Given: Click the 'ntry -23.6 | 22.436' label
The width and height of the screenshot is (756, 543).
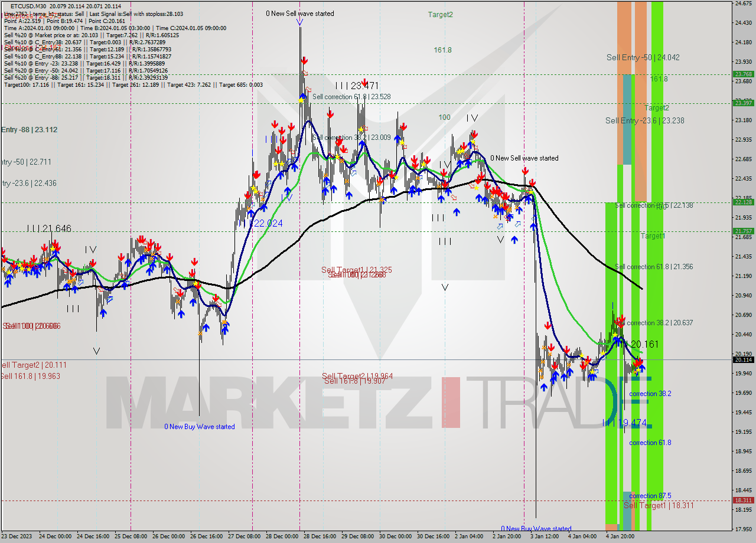Looking at the screenshot, I should (x=29, y=184).
